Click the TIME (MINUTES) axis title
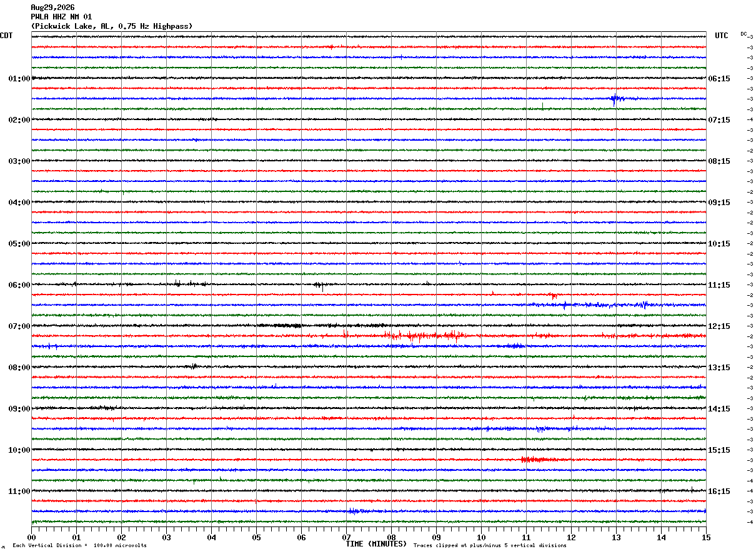The image size is (756, 554). [376, 544]
